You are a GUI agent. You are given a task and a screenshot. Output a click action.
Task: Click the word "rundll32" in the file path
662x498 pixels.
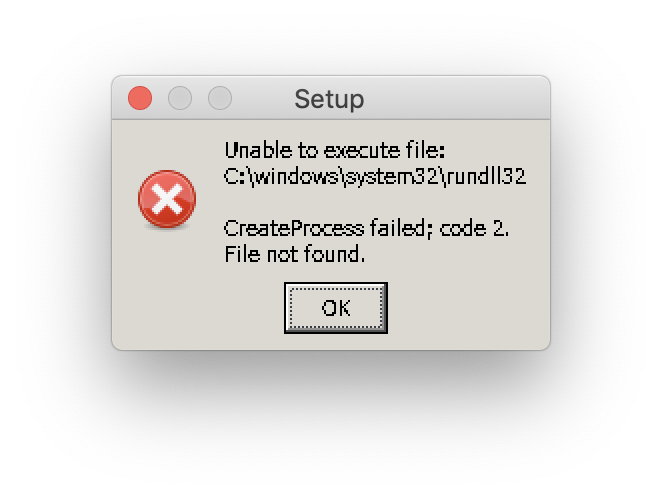tap(486, 176)
